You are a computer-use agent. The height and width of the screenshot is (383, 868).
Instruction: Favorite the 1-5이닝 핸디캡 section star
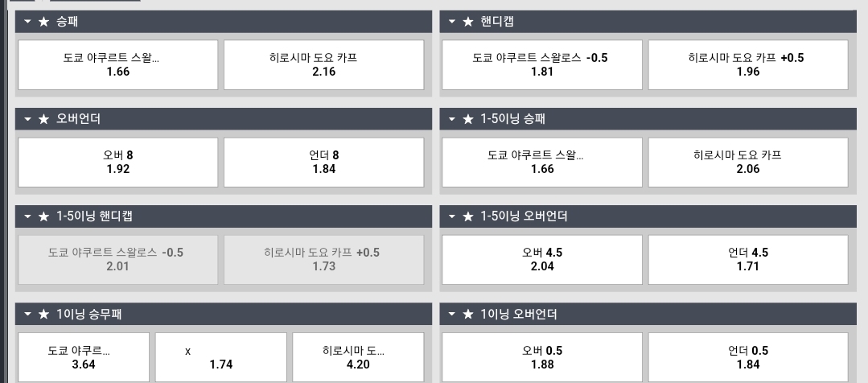43,217
